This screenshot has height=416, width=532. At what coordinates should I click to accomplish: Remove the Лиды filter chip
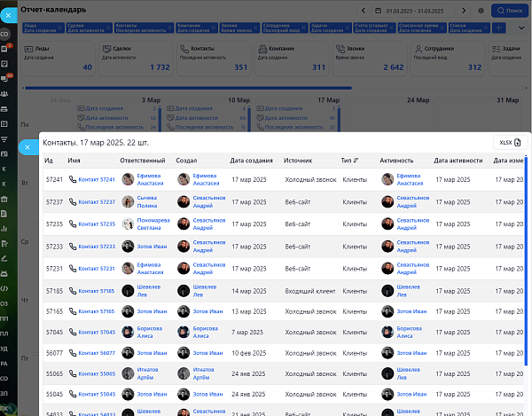click(60, 27)
